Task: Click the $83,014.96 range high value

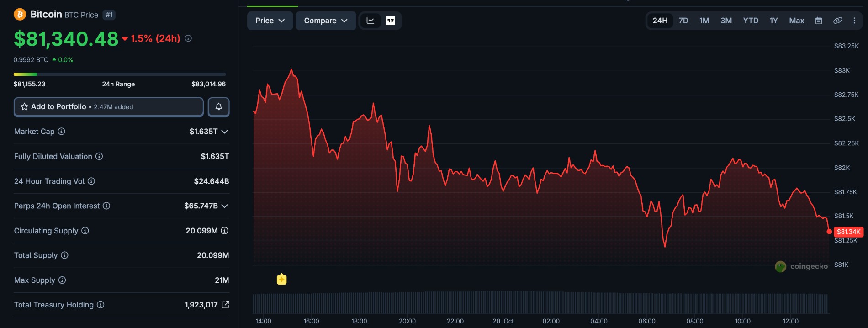Action: coord(209,84)
